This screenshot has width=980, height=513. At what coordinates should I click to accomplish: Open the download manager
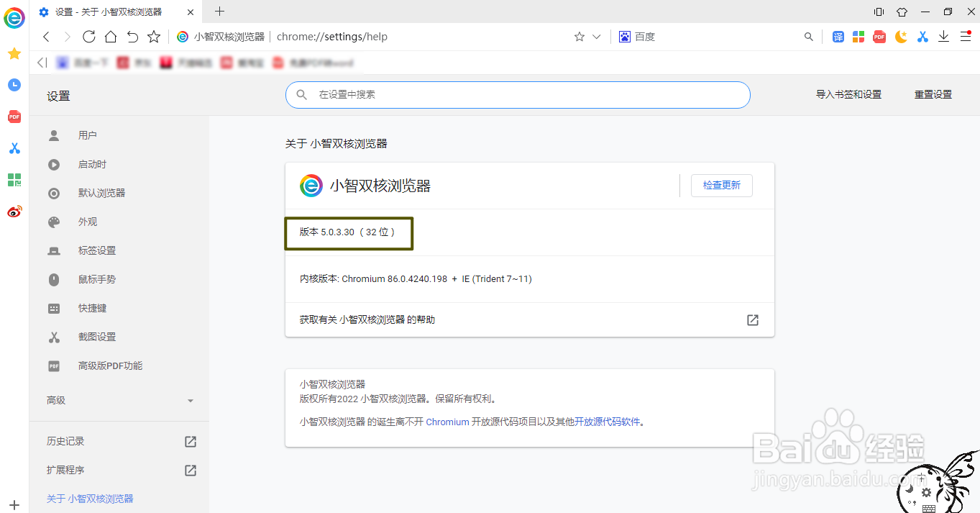[943, 36]
